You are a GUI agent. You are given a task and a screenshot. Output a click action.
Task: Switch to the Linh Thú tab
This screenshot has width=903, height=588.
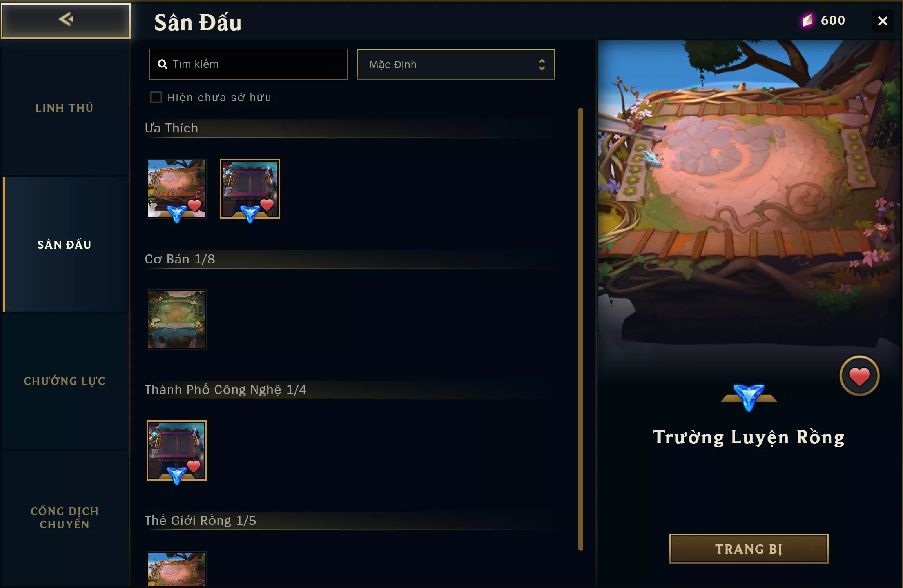pyautogui.click(x=65, y=108)
